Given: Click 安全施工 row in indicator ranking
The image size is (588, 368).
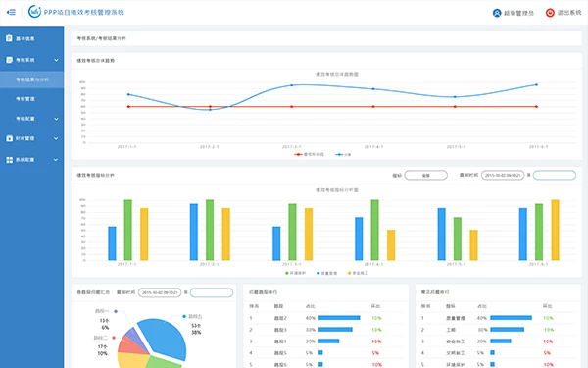Looking at the screenshot, I should (498, 342).
